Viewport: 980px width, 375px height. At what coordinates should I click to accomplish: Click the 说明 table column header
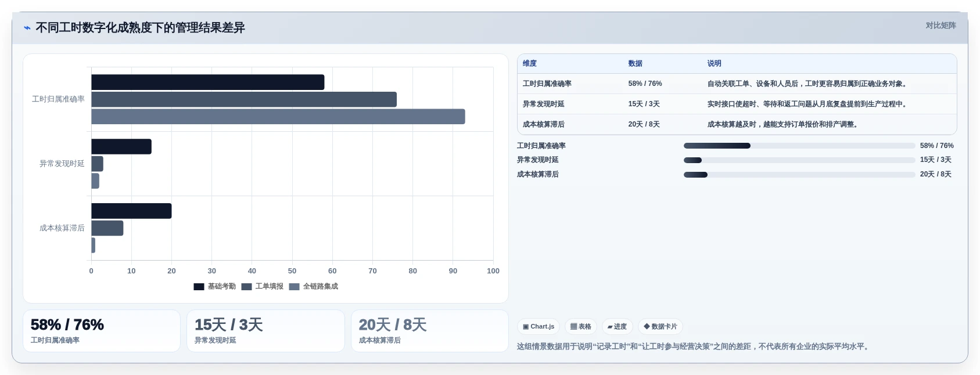[715, 64]
